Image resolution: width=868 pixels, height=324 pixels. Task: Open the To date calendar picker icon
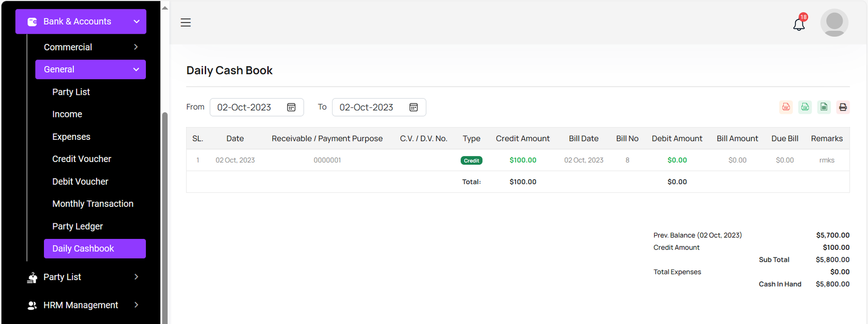click(x=413, y=107)
